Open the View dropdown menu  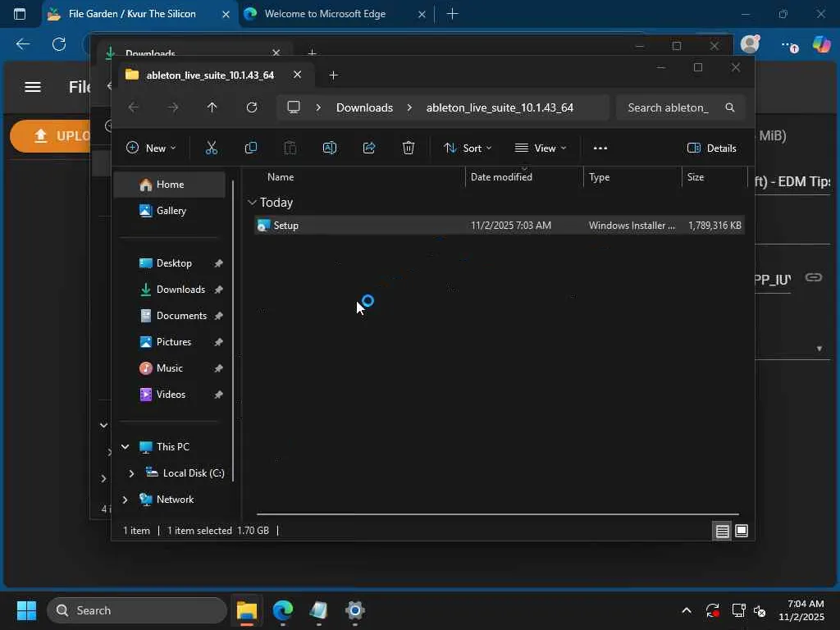point(541,148)
